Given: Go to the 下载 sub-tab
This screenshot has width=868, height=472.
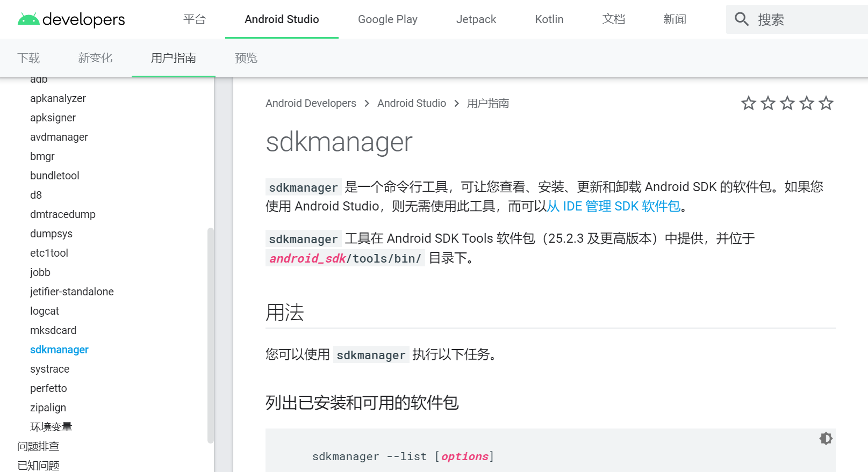Looking at the screenshot, I should coord(28,58).
